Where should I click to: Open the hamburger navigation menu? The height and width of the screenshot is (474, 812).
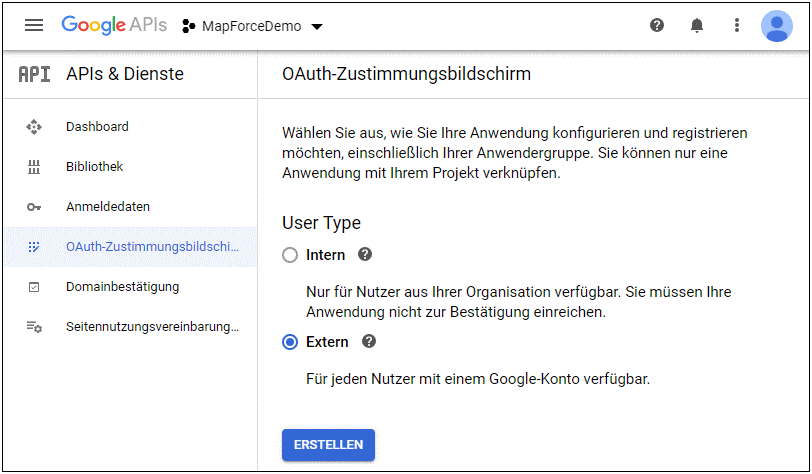point(34,26)
